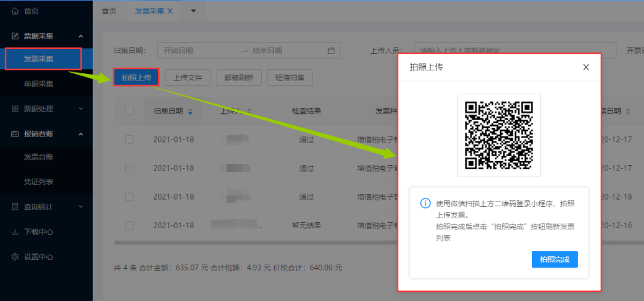Click the 上传人员 search input
The image size is (644, 301).
(x=515, y=51)
